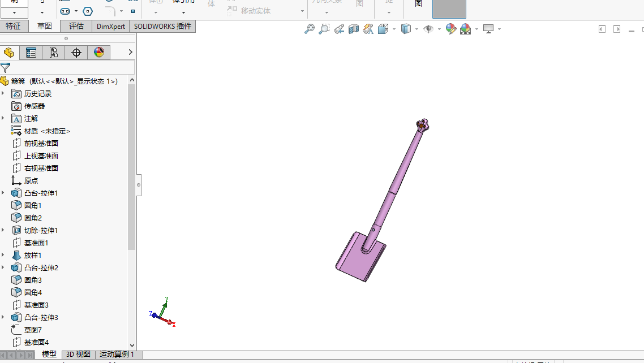Open the View Orientation dropdown arrow
The image size is (644, 363).
[394, 29]
